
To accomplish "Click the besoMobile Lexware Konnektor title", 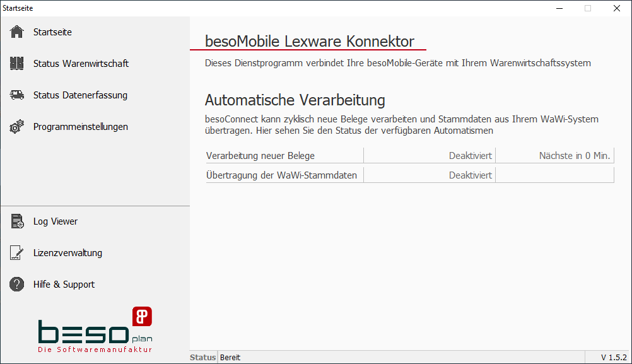I will point(310,41).
